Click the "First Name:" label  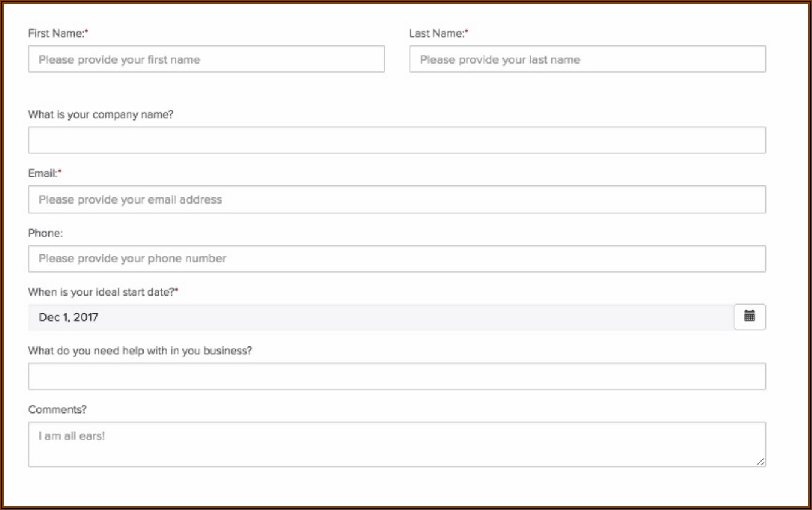[56, 33]
